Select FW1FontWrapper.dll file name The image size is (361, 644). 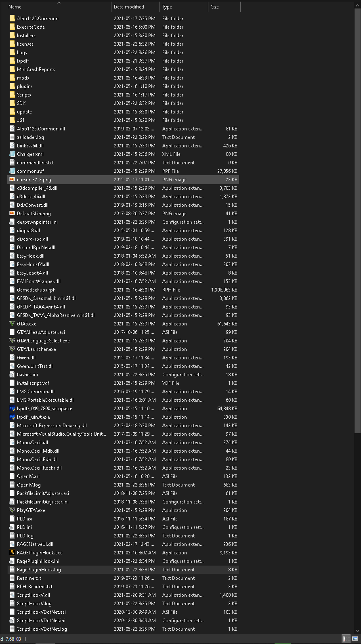pyautogui.click(x=39, y=281)
